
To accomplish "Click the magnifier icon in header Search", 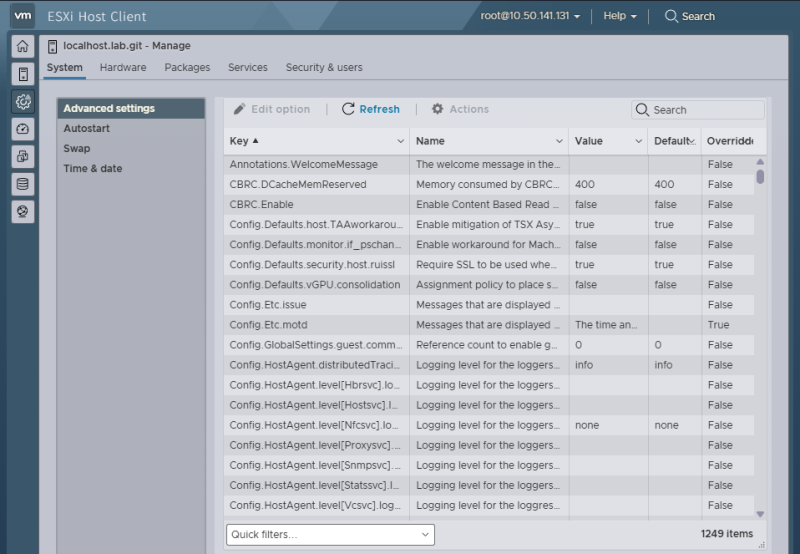I will click(671, 16).
